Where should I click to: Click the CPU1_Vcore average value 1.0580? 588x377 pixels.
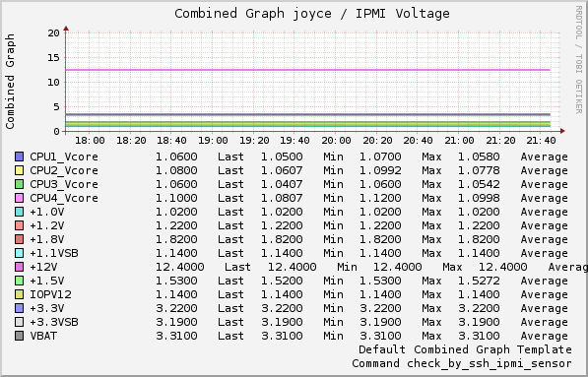coord(479,157)
